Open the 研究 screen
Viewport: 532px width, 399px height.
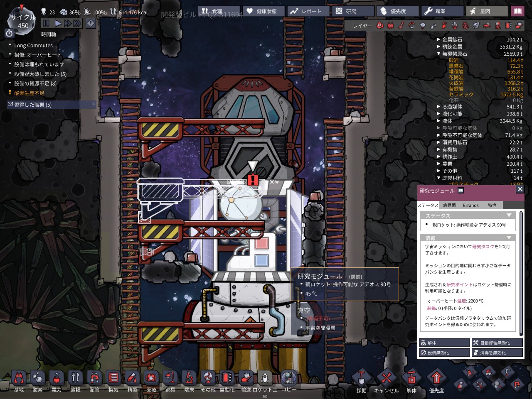(x=353, y=11)
